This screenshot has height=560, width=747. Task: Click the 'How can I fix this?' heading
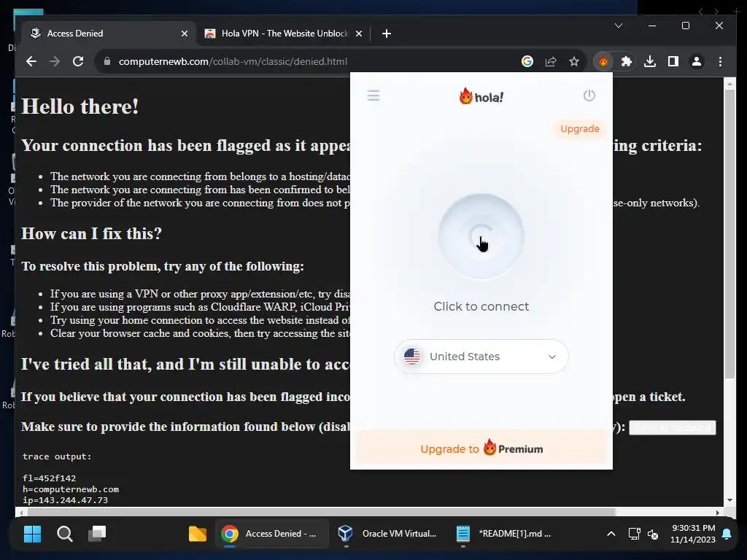[91, 233]
